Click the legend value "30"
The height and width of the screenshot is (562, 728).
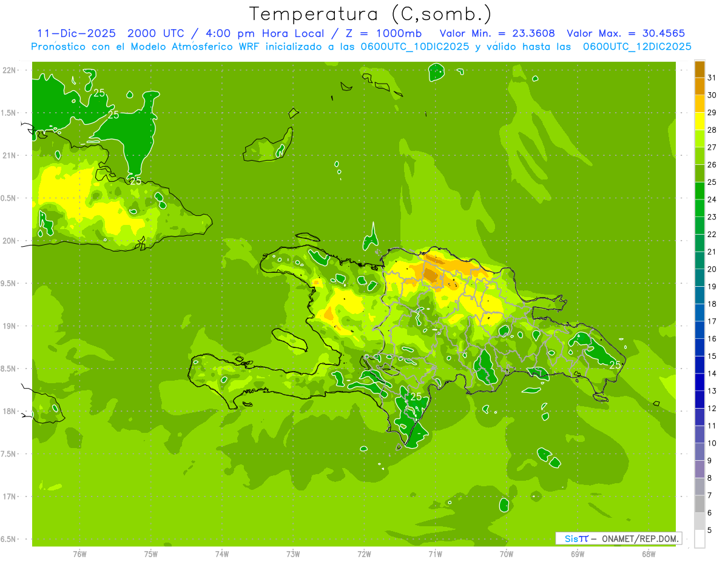tap(712, 95)
